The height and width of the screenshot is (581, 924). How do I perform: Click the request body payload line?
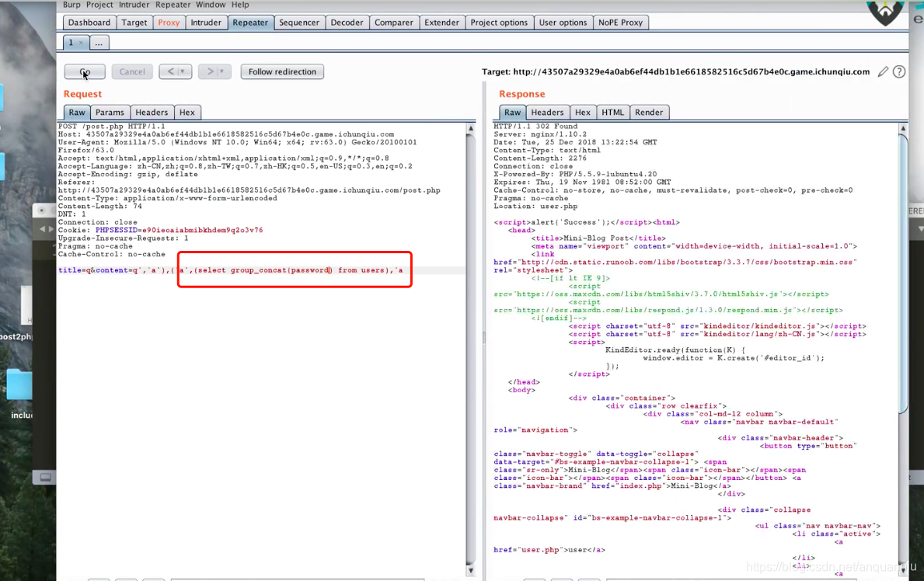coord(230,270)
